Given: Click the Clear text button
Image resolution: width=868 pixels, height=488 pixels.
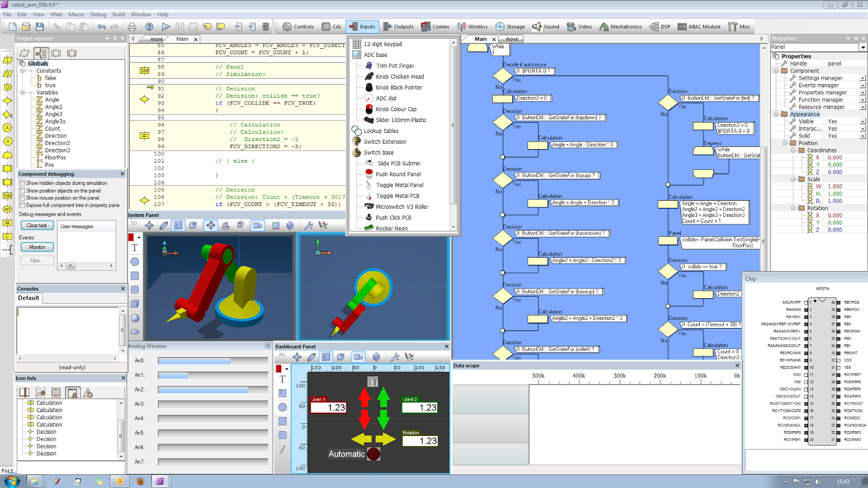Looking at the screenshot, I should click(37, 226).
